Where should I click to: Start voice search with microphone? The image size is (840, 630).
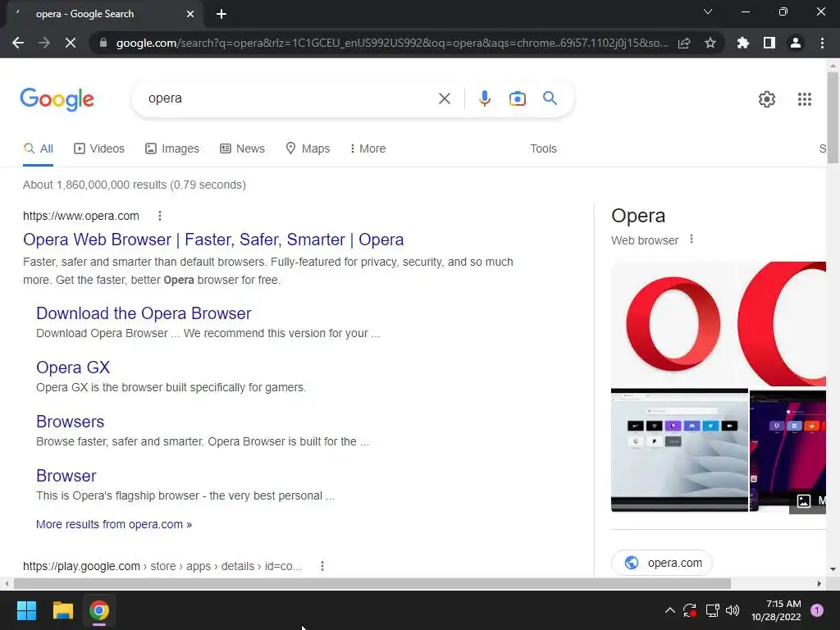pyautogui.click(x=484, y=98)
